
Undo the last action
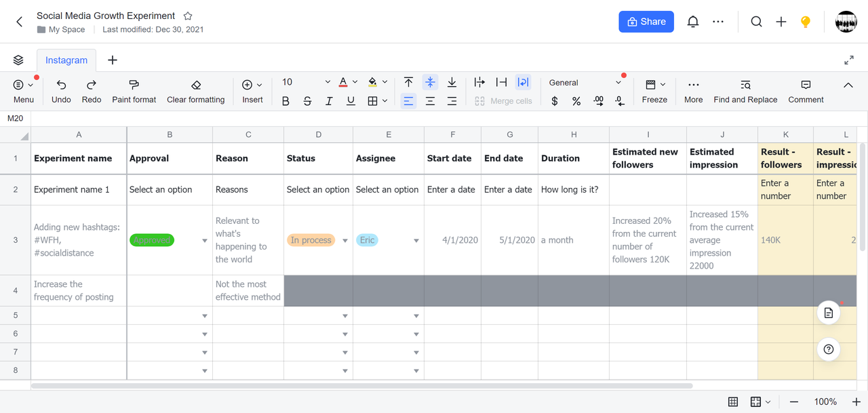click(61, 91)
